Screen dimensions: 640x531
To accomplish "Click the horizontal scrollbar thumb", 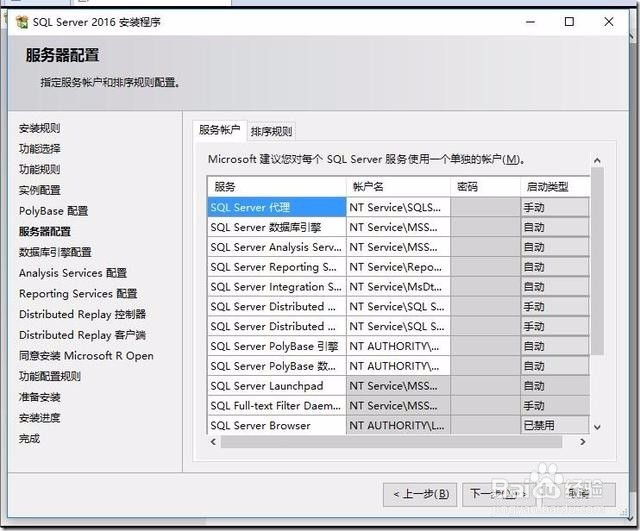I will click(x=391, y=442).
